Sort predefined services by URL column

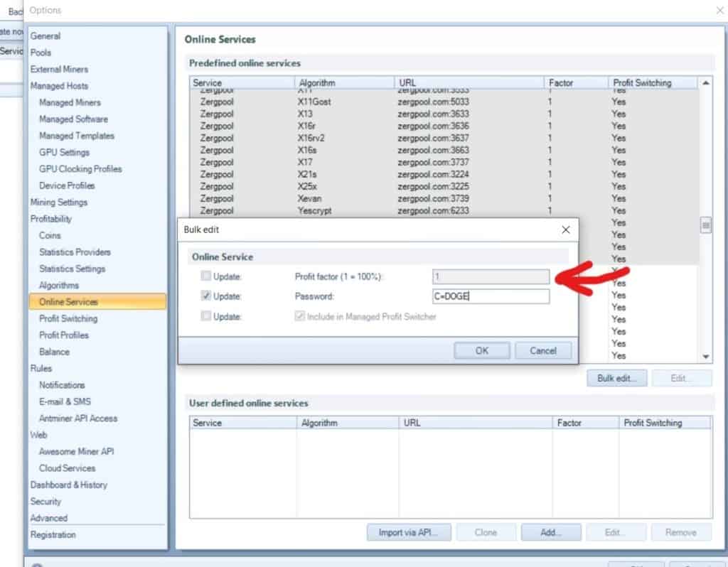point(469,83)
